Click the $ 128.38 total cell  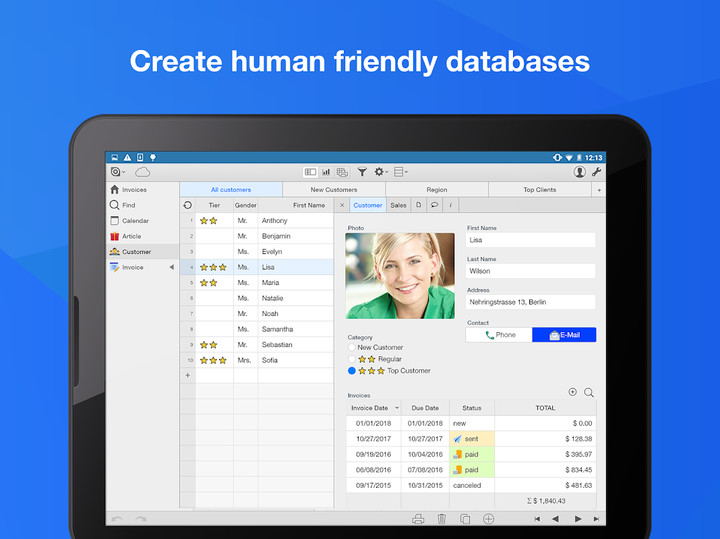click(546, 439)
